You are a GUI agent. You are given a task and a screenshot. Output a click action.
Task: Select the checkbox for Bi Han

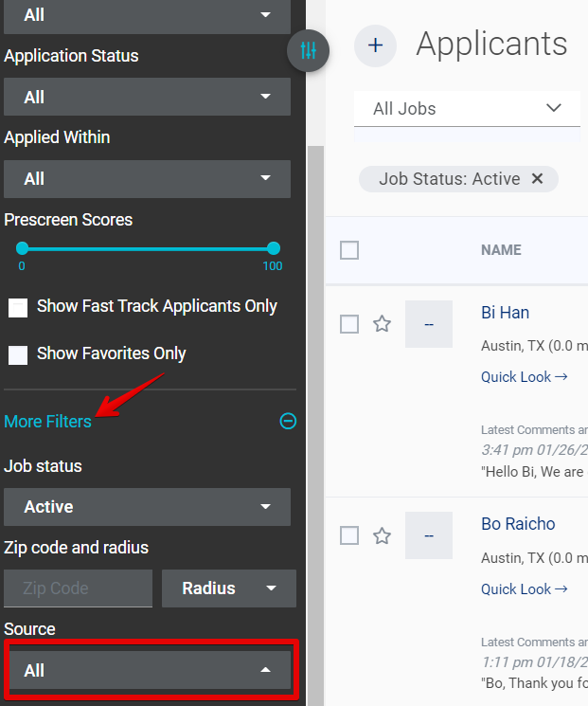[349, 324]
